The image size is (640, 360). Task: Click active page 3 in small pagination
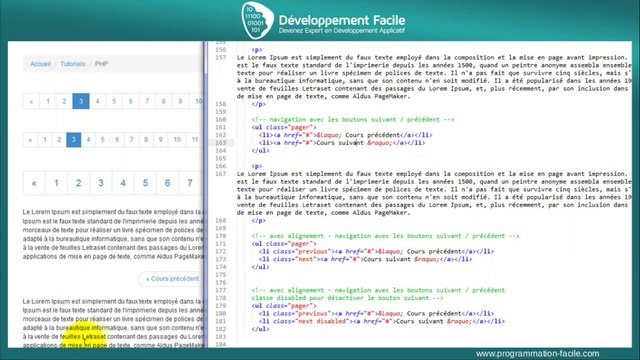[x=73, y=140]
